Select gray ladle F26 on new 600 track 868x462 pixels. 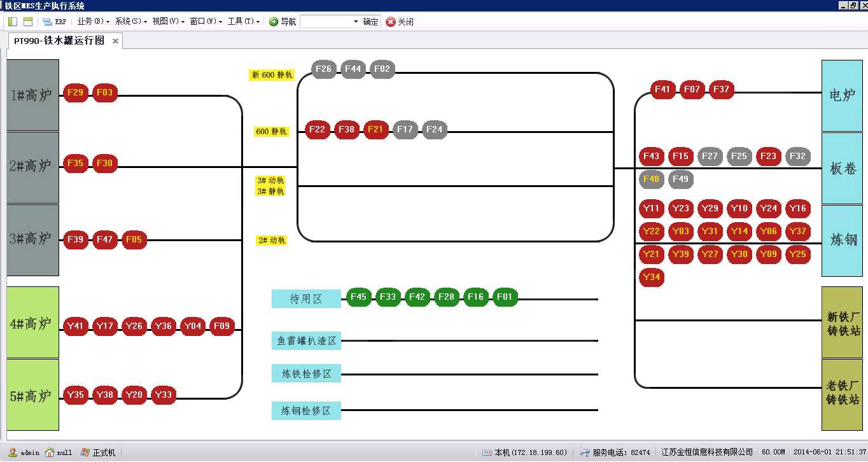tap(323, 69)
